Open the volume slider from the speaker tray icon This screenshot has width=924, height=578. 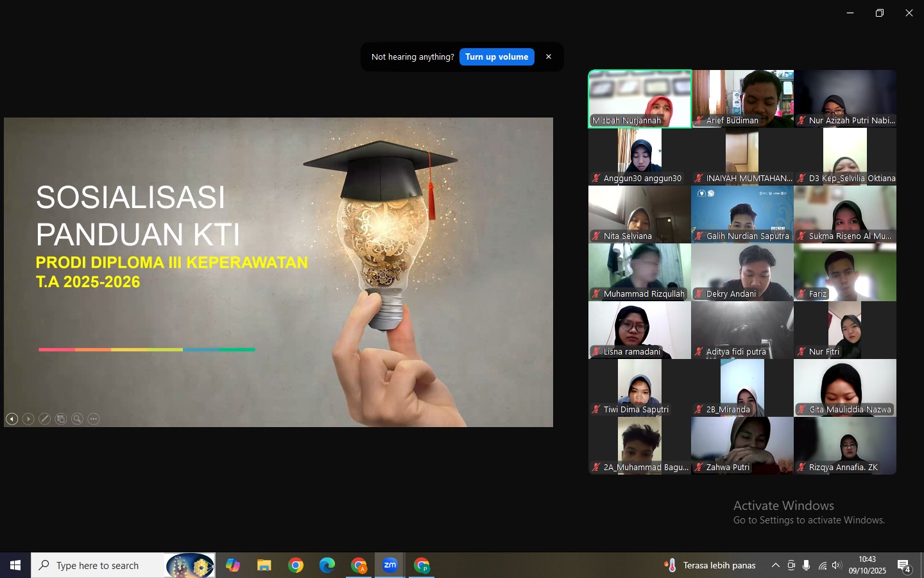pyautogui.click(x=836, y=565)
